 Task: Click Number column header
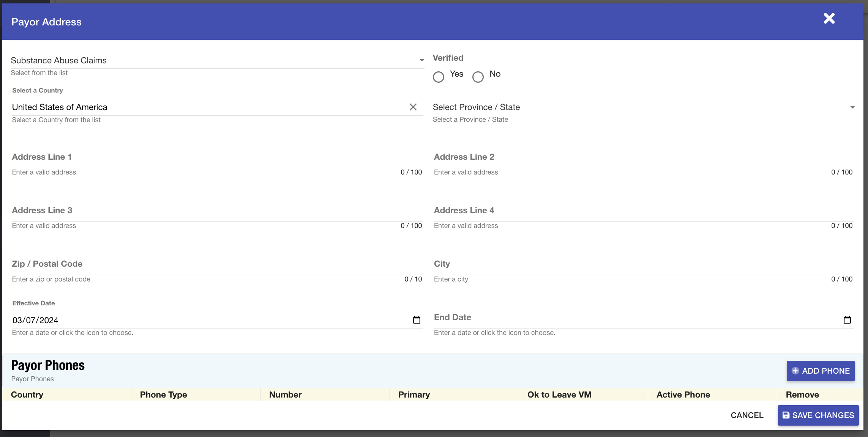286,395
